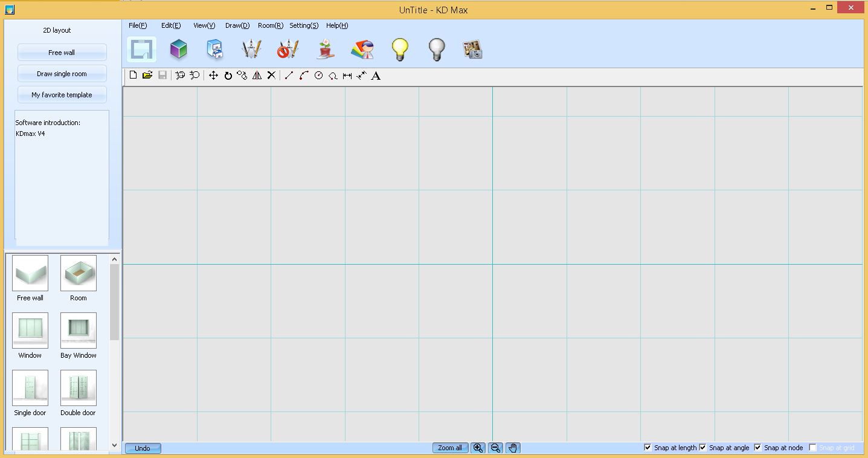The width and height of the screenshot is (868, 458).
Task: Toggle Snap at grid checkbox
Action: coord(812,448)
